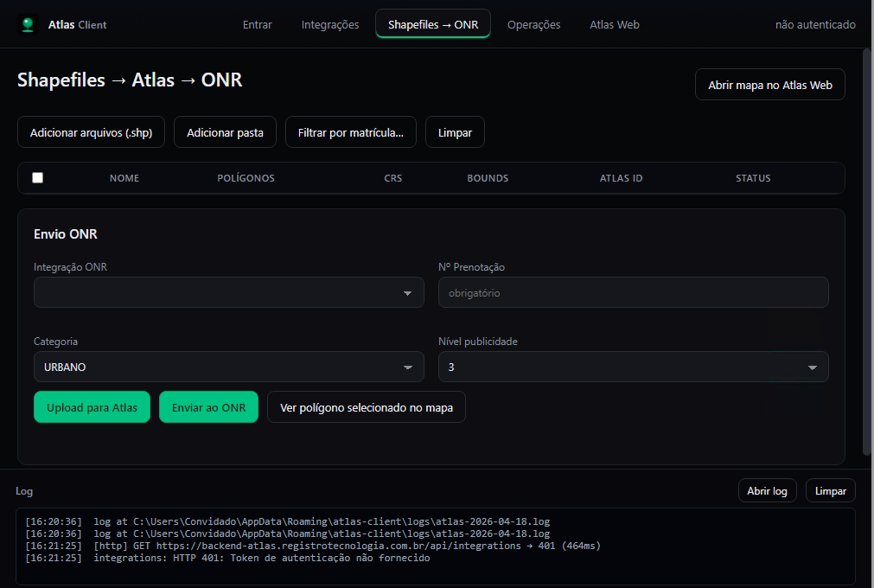Click the Abrir log button
874x588 pixels.
point(767,491)
